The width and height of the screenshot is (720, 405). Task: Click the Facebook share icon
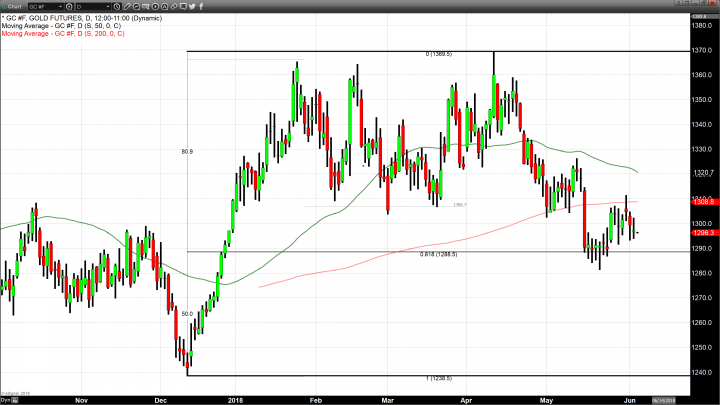[201, 6]
